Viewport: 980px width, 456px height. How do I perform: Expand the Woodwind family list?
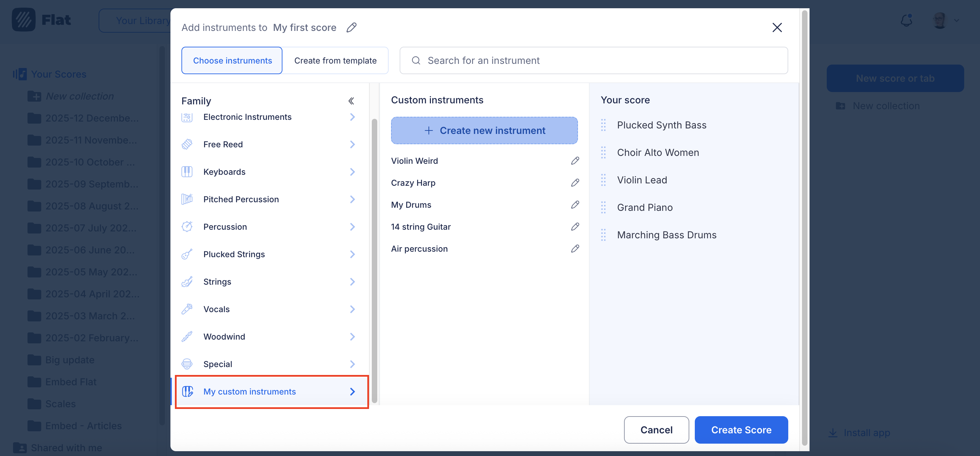click(352, 337)
